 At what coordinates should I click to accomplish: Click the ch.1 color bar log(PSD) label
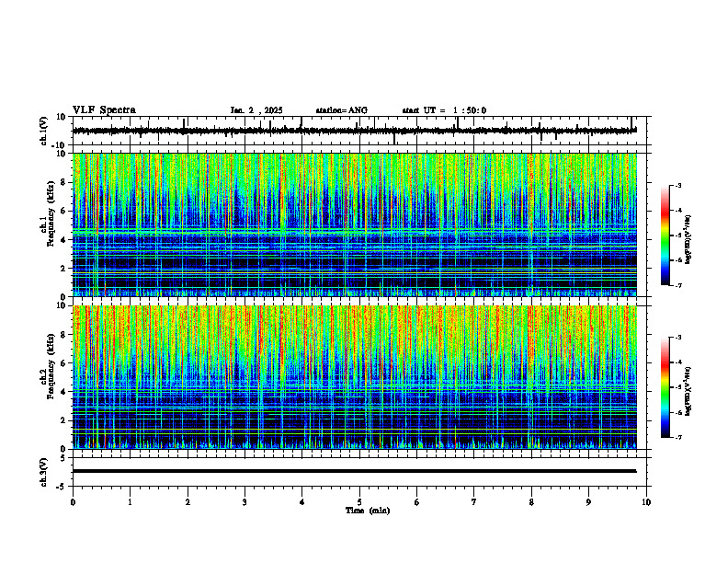tap(688, 239)
